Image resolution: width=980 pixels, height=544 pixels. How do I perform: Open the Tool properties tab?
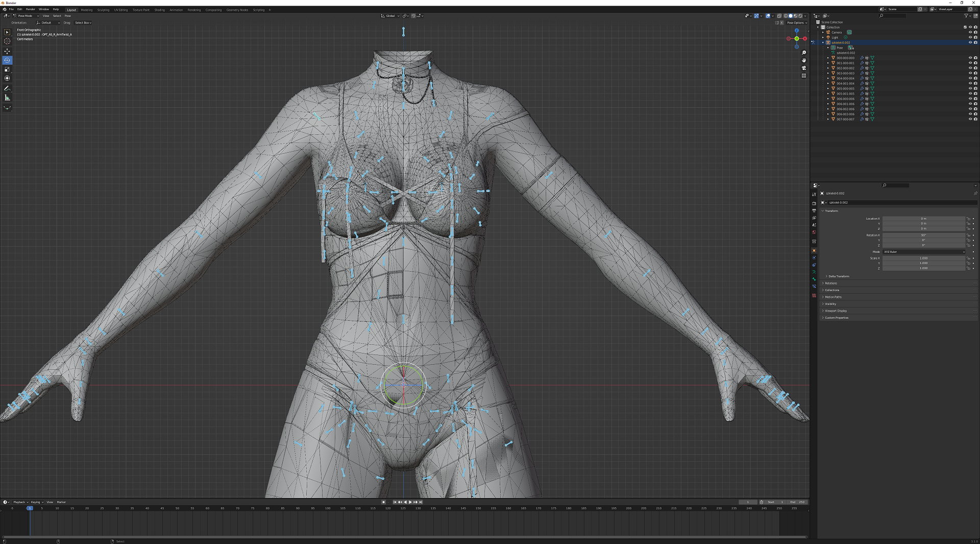tap(814, 195)
